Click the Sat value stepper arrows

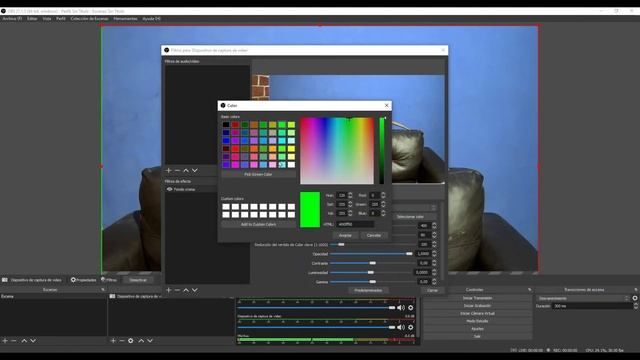[350, 204]
